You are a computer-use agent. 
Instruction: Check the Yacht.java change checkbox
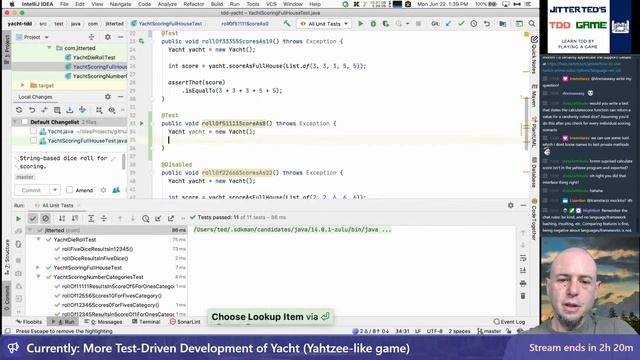tap(33, 131)
